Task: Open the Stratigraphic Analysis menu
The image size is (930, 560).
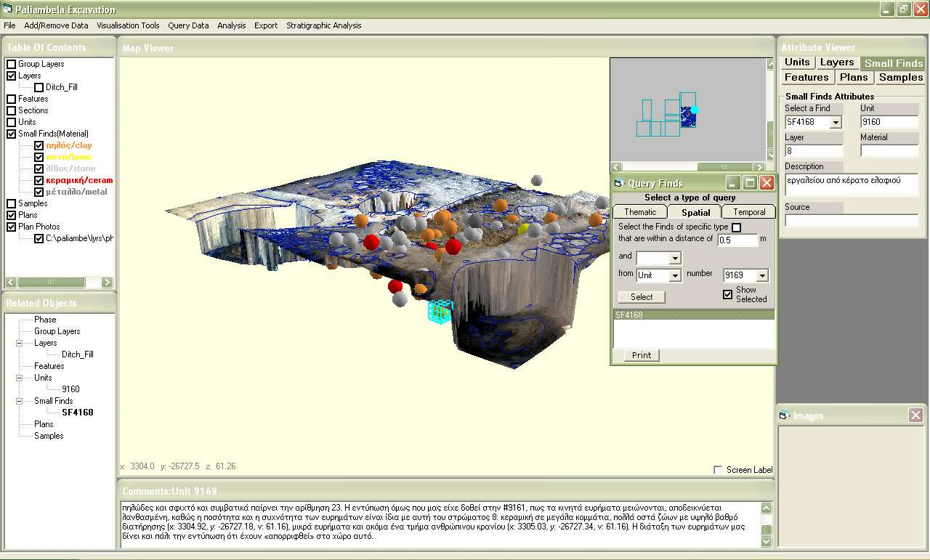Action: point(323,25)
